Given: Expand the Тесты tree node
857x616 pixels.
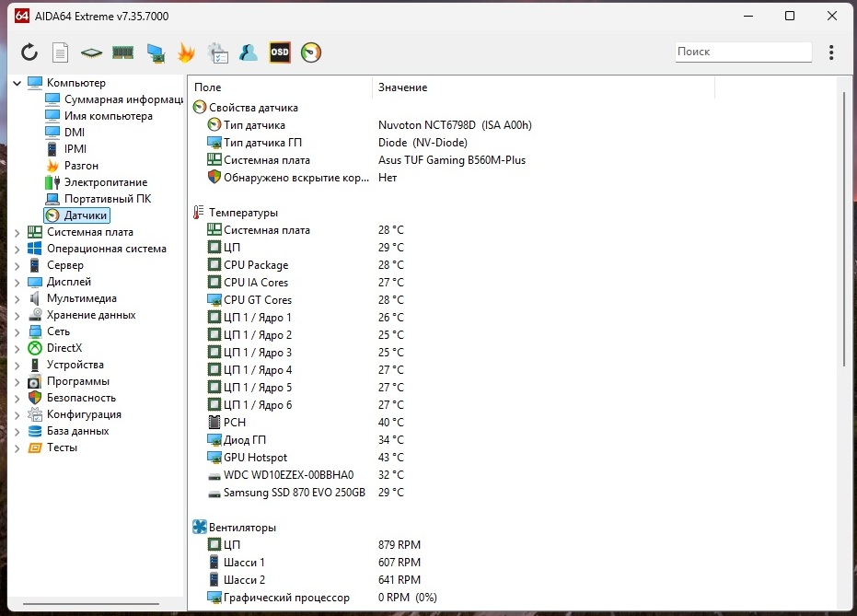Looking at the screenshot, I should point(17,448).
